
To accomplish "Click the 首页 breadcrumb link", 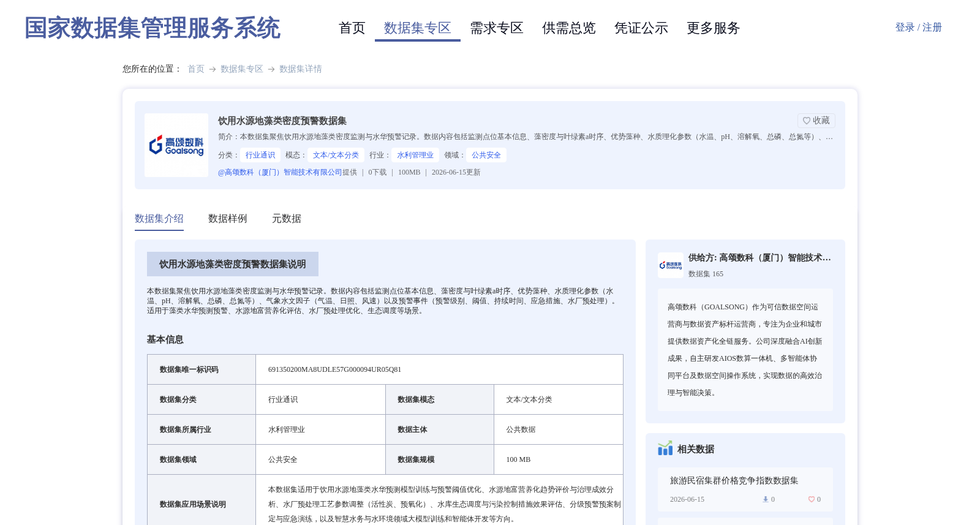I will coord(196,69).
